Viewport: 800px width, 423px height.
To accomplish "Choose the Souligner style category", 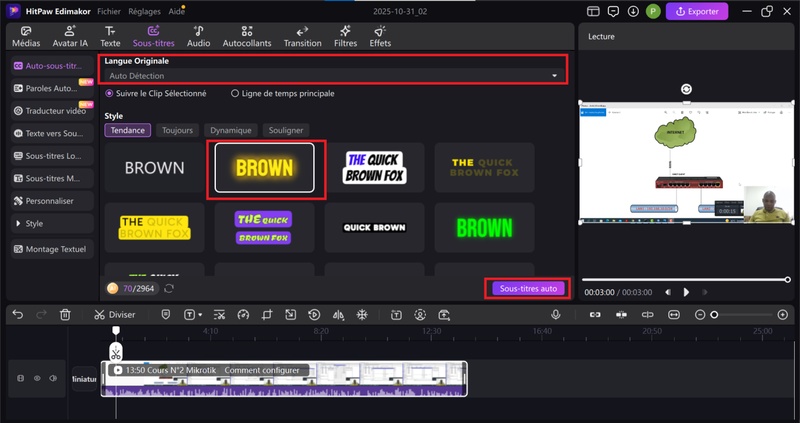I will pyautogui.click(x=286, y=130).
